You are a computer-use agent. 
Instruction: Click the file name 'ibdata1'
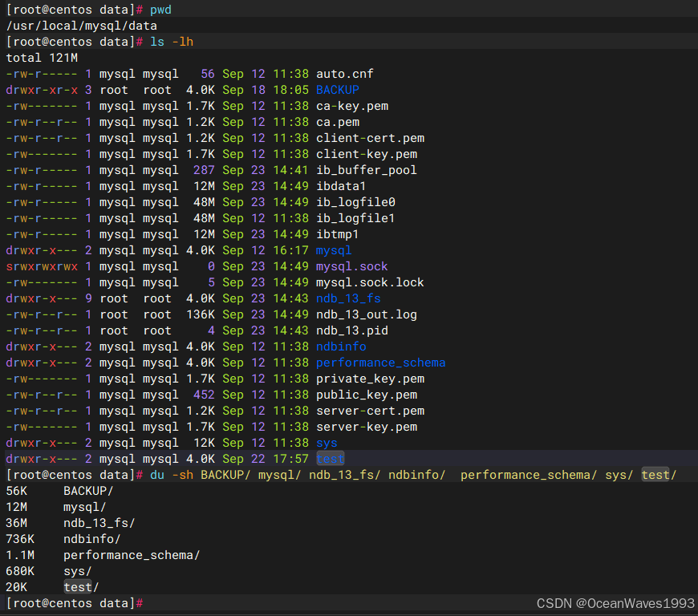click(341, 186)
